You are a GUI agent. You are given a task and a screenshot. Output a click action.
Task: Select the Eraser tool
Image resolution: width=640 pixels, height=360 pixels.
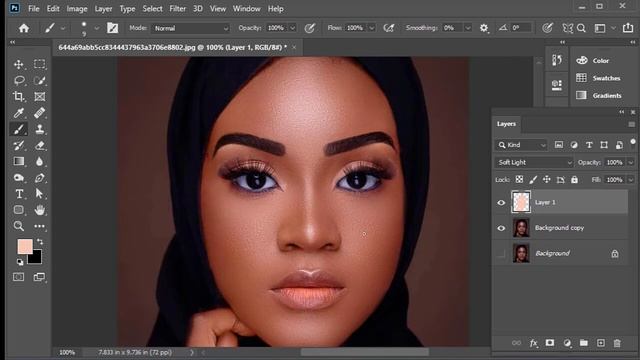coord(40,145)
